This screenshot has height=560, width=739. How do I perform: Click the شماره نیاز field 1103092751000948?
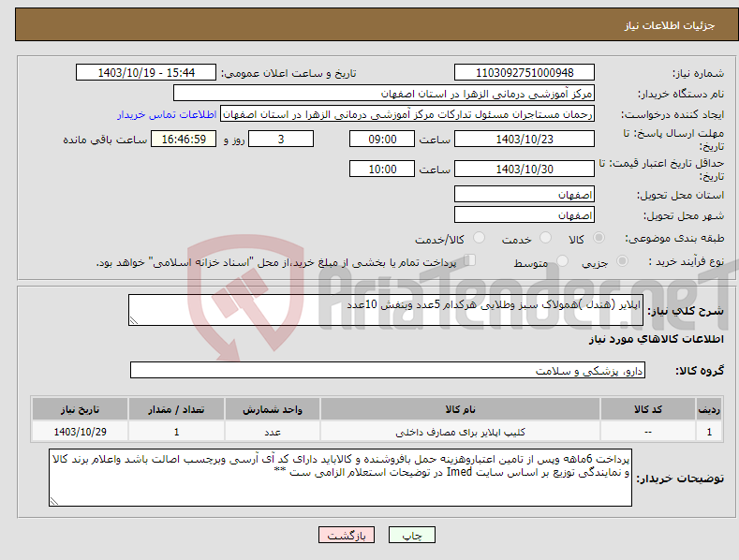pyautogui.click(x=525, y=73)
